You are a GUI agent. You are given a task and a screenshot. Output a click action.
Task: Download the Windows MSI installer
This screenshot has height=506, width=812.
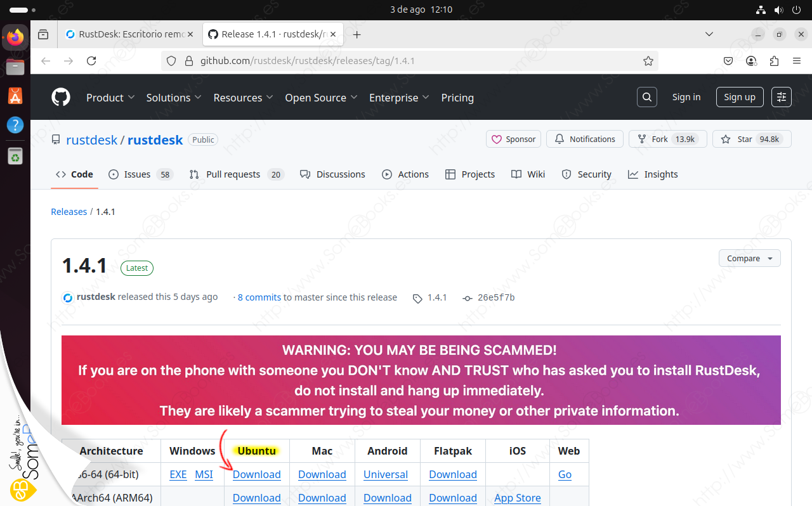point(204,474)
